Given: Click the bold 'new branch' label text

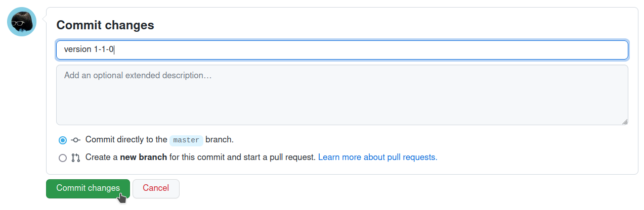Looking at the screenshot, I should coord(143,157).
